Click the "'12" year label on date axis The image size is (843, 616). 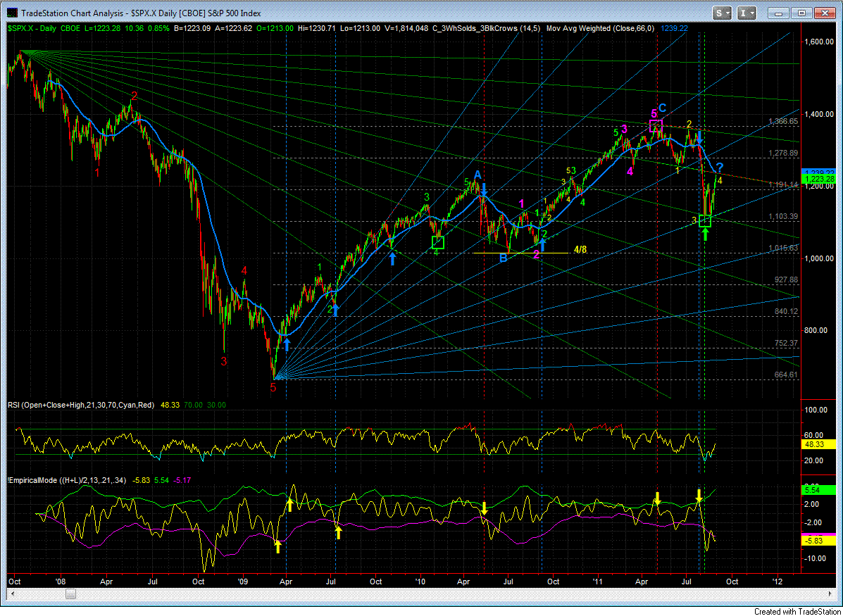click(x=777, y=582)
